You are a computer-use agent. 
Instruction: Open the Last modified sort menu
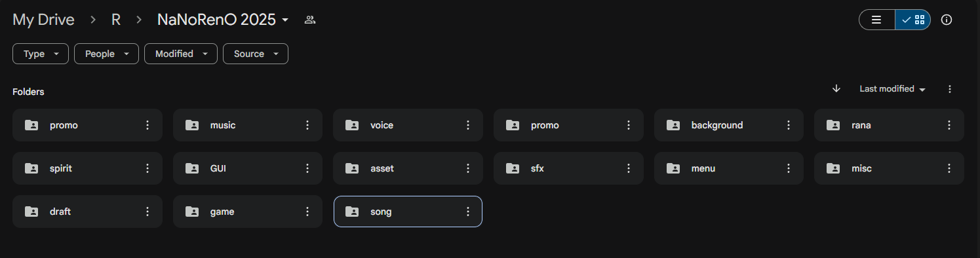[x=892, y=89]
